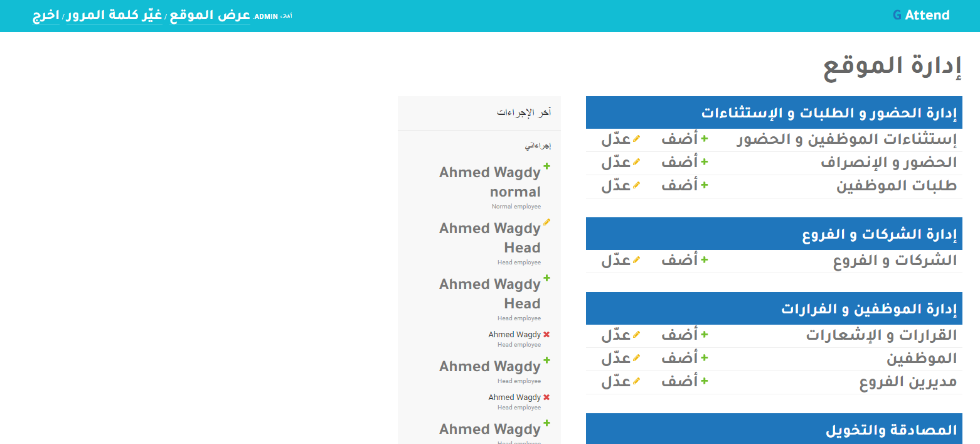Open section header إدارة الموظفين و الفرارات
Image resolution: width=980 pixels, height=444 pixels.
(870, 309)
